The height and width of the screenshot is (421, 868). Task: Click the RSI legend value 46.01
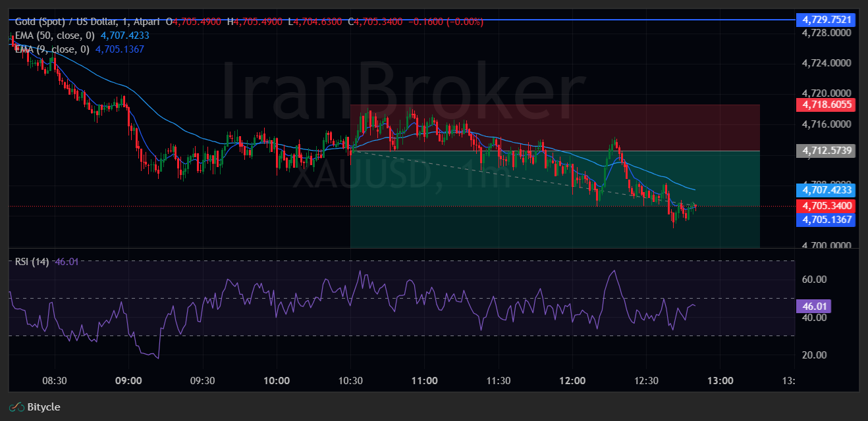coord(66,262)
